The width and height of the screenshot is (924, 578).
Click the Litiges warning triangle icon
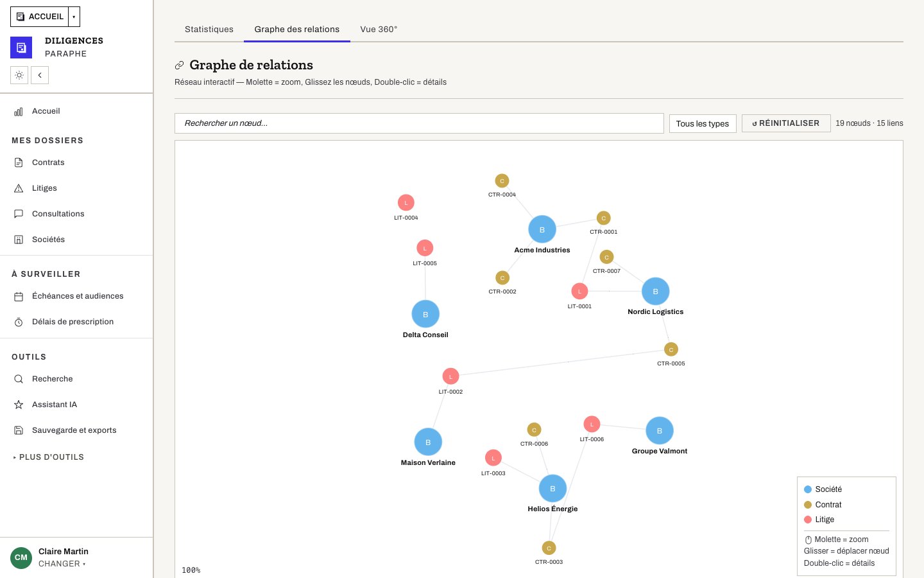(19, 188)
